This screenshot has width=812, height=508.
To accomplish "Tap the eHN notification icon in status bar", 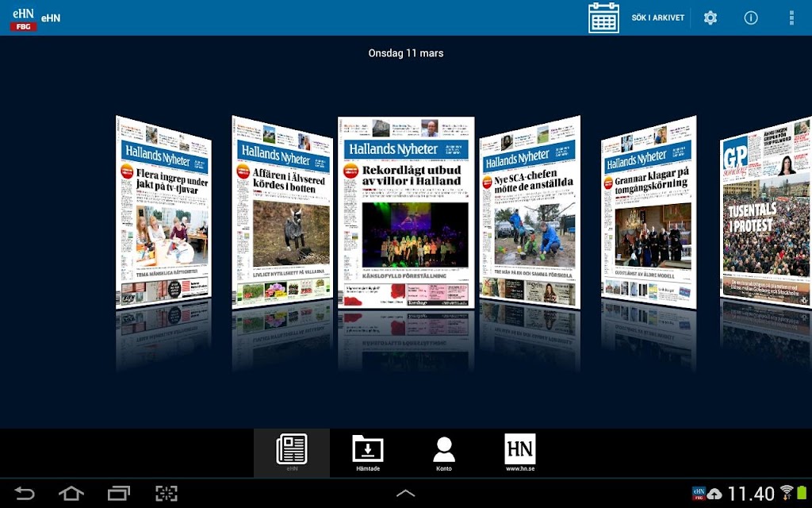I will tap(699, 493).
